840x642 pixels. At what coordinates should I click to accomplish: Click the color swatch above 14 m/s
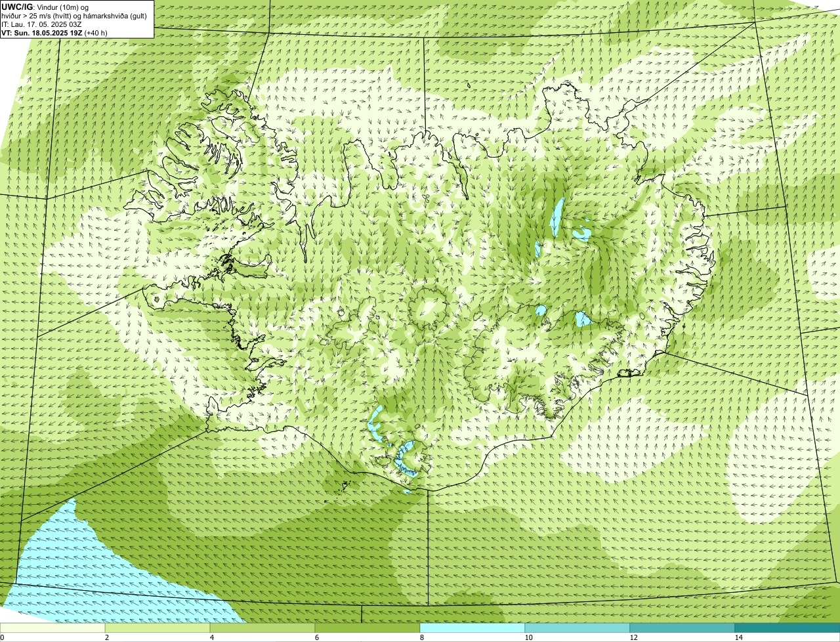click(x=787, y=628)
